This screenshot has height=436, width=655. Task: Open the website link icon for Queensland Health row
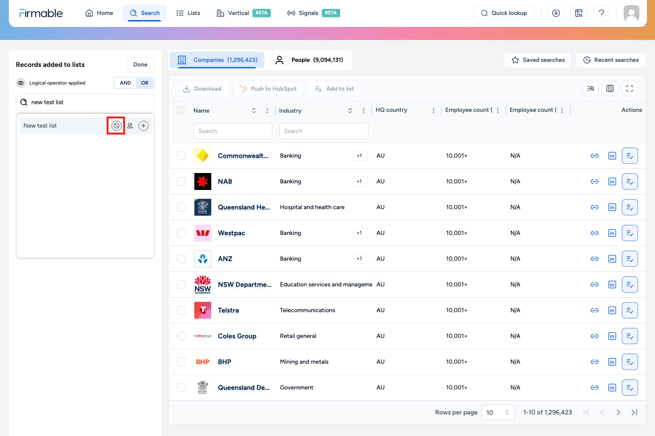pos(594,207)
